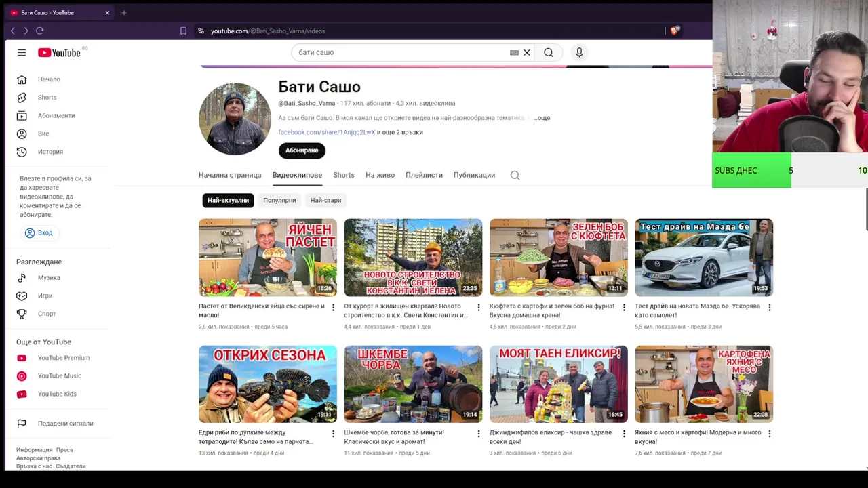Search within the channel using magnifier icon
This screenshot has width=868, height=488.
(515, 175)
